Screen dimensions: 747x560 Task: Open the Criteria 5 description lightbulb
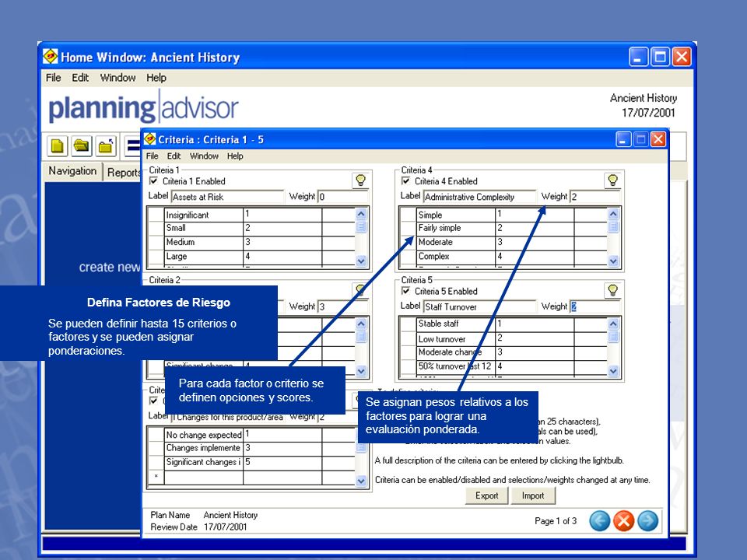tap(612, 290)
